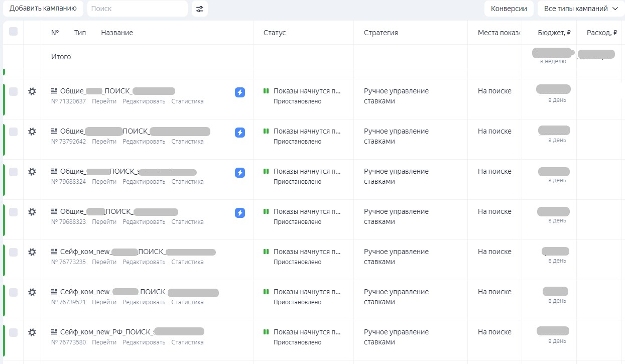This screenshot has height=364, width=625.
Task: Select checkbox for campaign 79688324
Action: click(14, 172)
